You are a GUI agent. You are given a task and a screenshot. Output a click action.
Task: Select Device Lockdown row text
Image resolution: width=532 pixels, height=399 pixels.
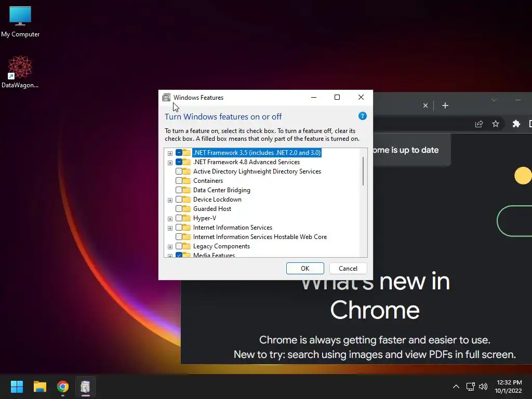[x=217, y=199]
